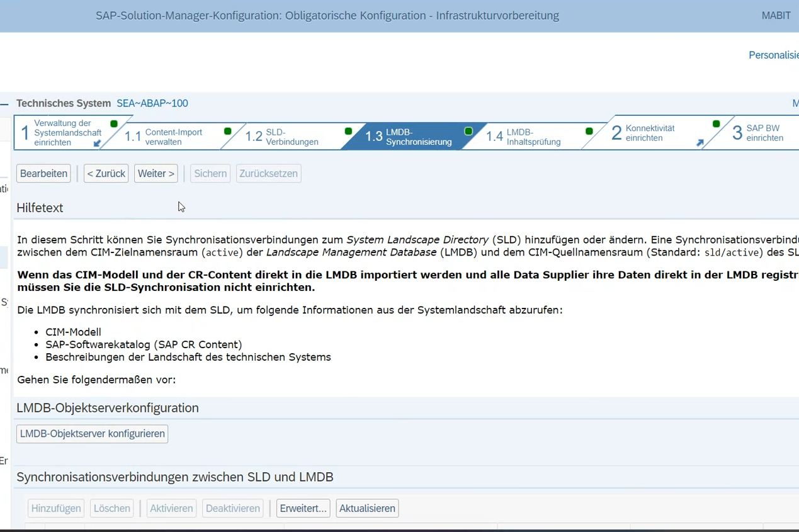The width and height of the screenshot is (799, 532).
Task: Collapse substeps arrow on Verwaltung der Systemlandschaft
Action: pos(97,144)
